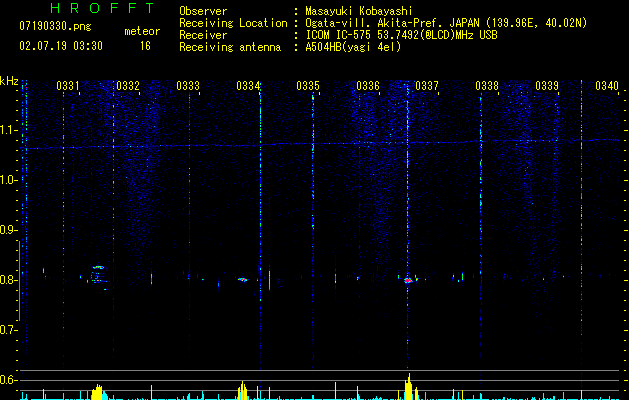Click the 0337 time marker
Image resolution: width=629 pixels, height=400 pixels.
[427, 86]
